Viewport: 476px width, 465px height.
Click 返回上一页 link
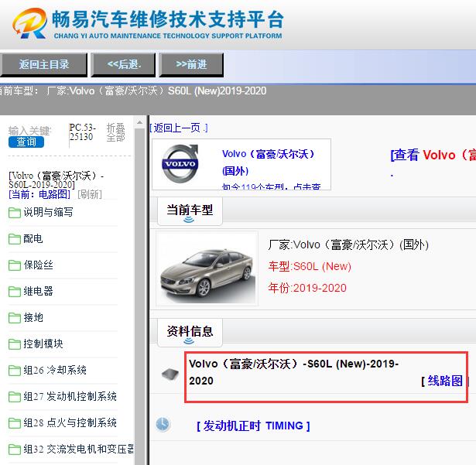pyautogui.click(x=179, y=128)
